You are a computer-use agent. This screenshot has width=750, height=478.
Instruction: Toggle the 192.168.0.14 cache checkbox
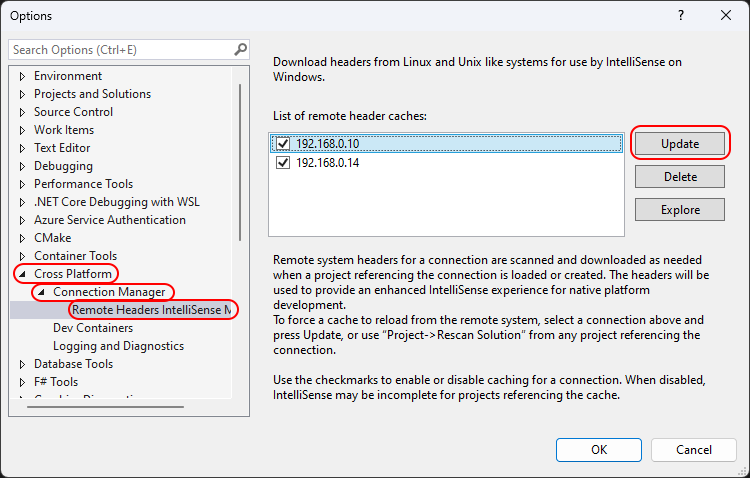pyautogui.click(x=283, y=163)
